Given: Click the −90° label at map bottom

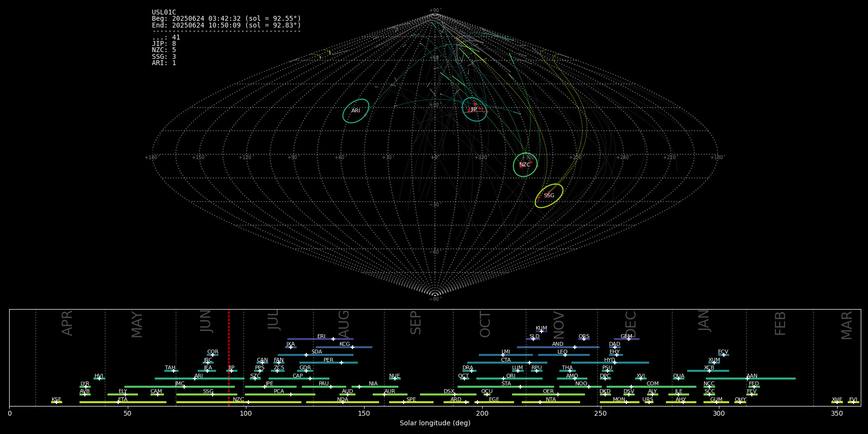Looking at the screenshot, I should tap(434, 299).
